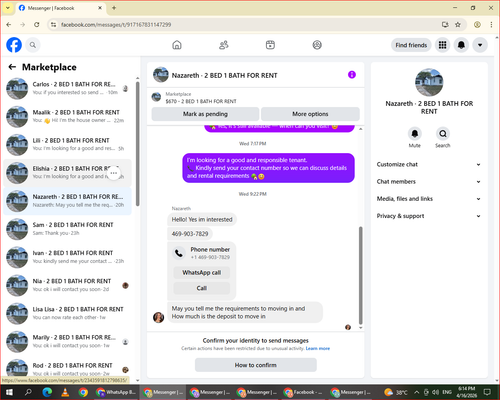500x400 pixels.
Task: Open the tab search dropdown at top left
Action: point(8,8)
